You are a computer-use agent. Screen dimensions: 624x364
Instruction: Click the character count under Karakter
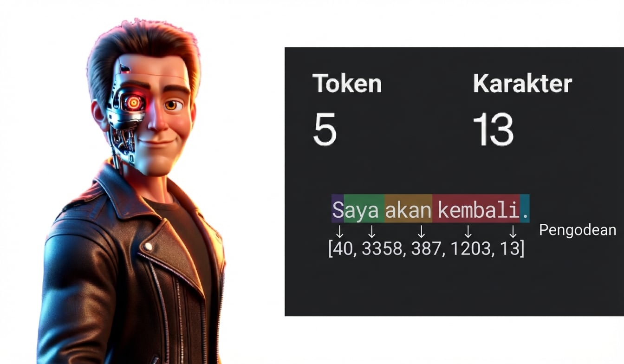(493, 130)
